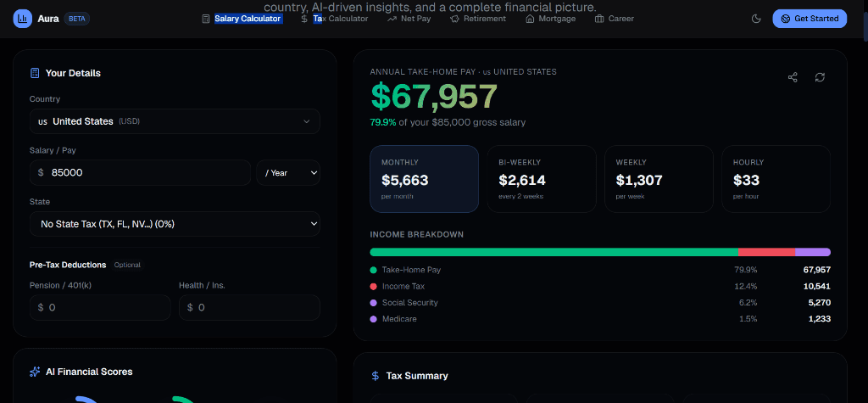
Task: Click the Salary Calculator nav icon
Action: pyautogui.click(x=206, y=19)
